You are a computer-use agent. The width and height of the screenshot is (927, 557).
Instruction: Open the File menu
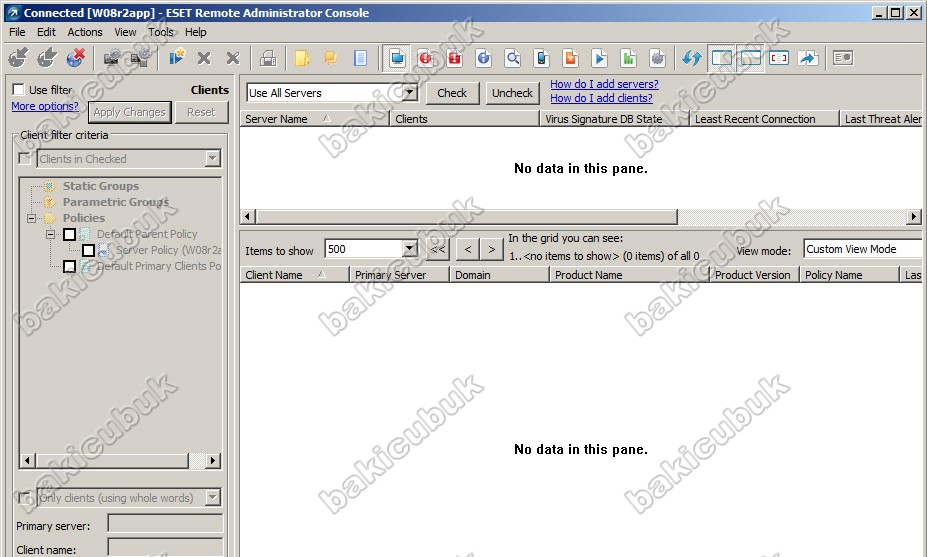(17, 32)
